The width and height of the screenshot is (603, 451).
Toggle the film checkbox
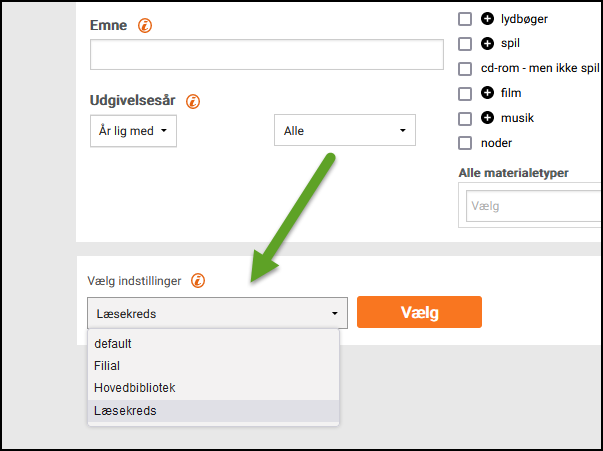pos(464,94)
